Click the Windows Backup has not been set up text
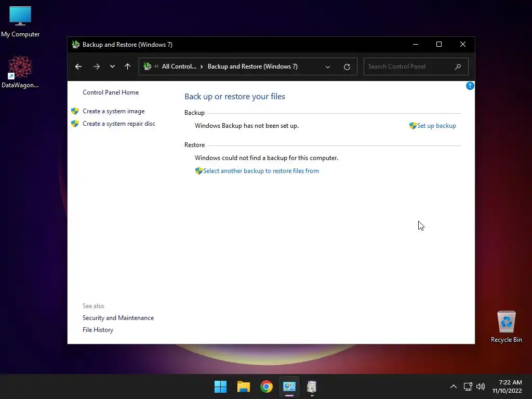Viewport: 532px width, 399px height. coord(247,126)
